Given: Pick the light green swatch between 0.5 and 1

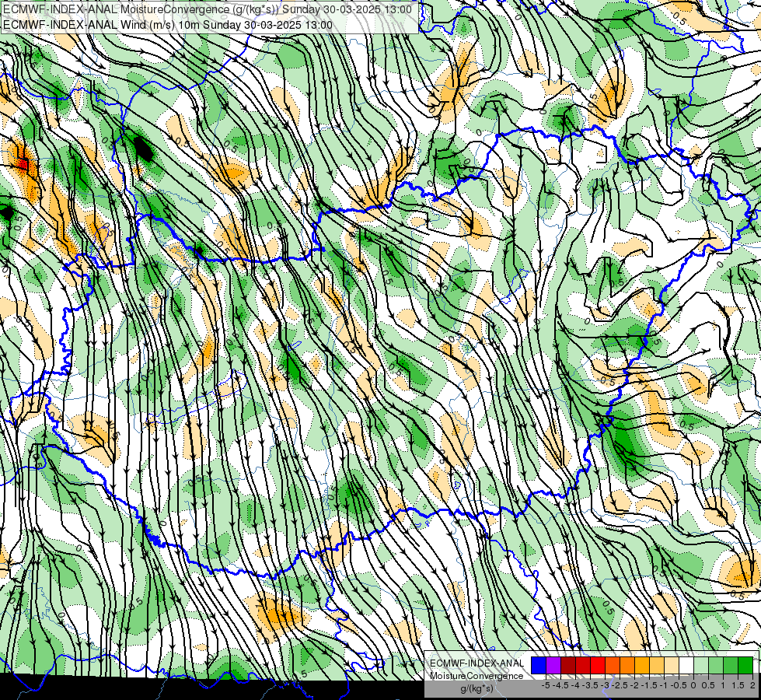Looking at the screenshot, I should point(717,665).
